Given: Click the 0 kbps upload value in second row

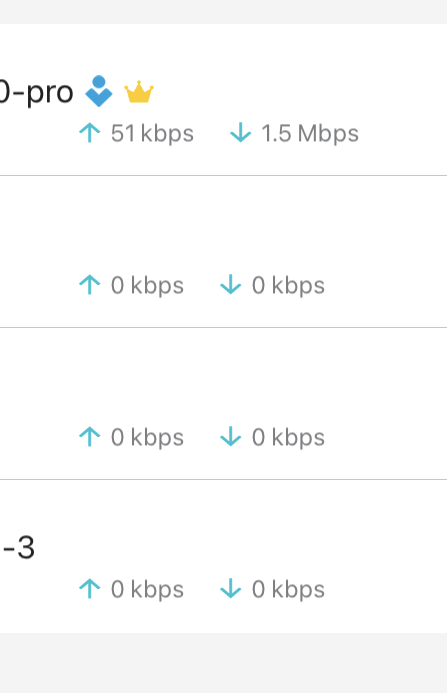Looking at the screenshot, I should [x=147, y=286].
